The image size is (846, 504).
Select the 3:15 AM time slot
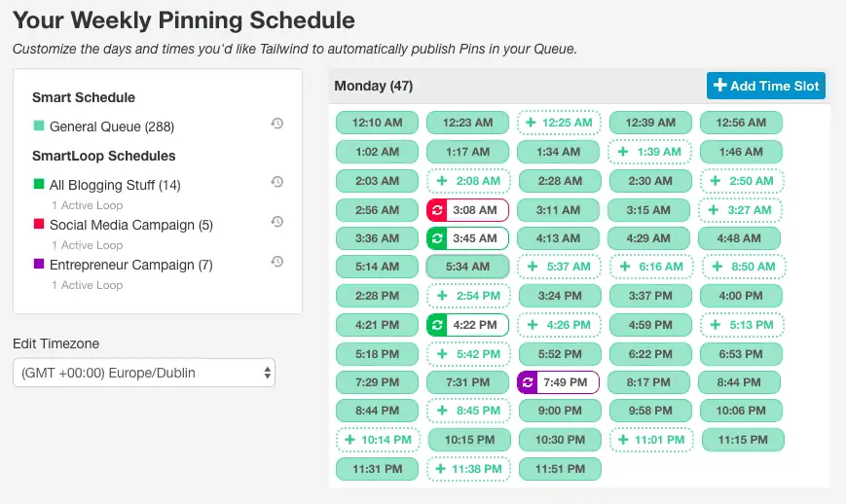tap(648, 210)
